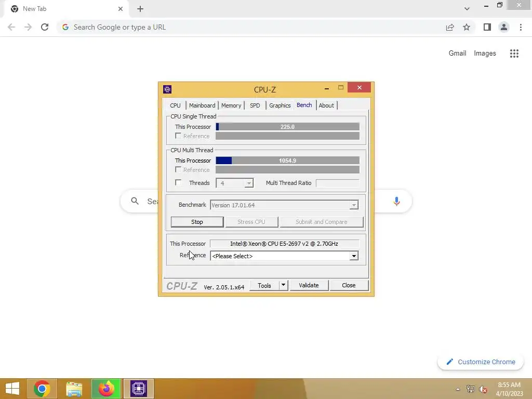
Task: Switch to the Graphics tab
Action: [280, 105]
